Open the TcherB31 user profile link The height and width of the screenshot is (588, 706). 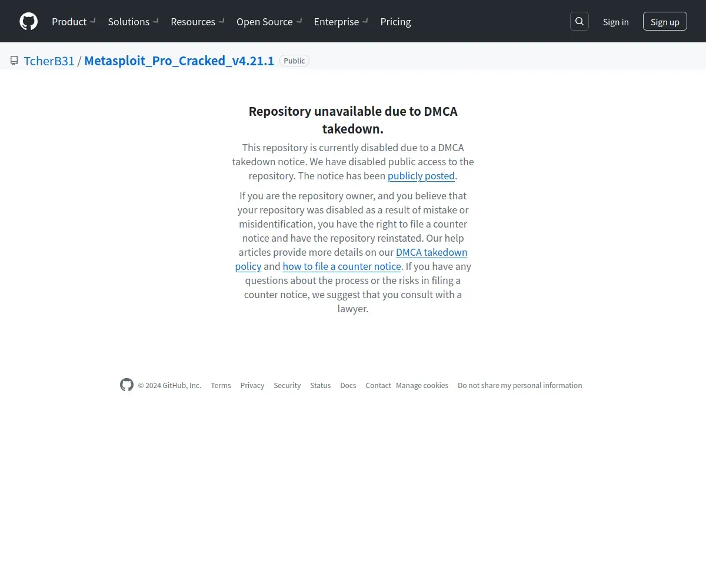tap(49, 61)
